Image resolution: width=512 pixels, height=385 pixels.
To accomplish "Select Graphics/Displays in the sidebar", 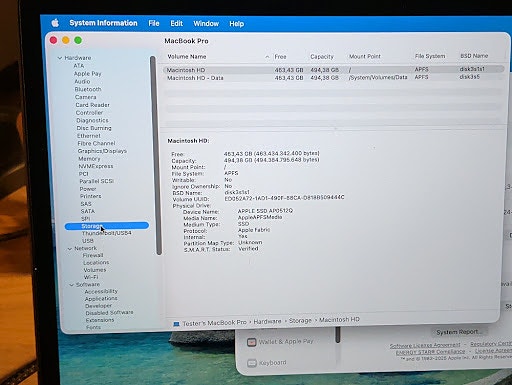I will pyautogui.click(x=102, y=151).
